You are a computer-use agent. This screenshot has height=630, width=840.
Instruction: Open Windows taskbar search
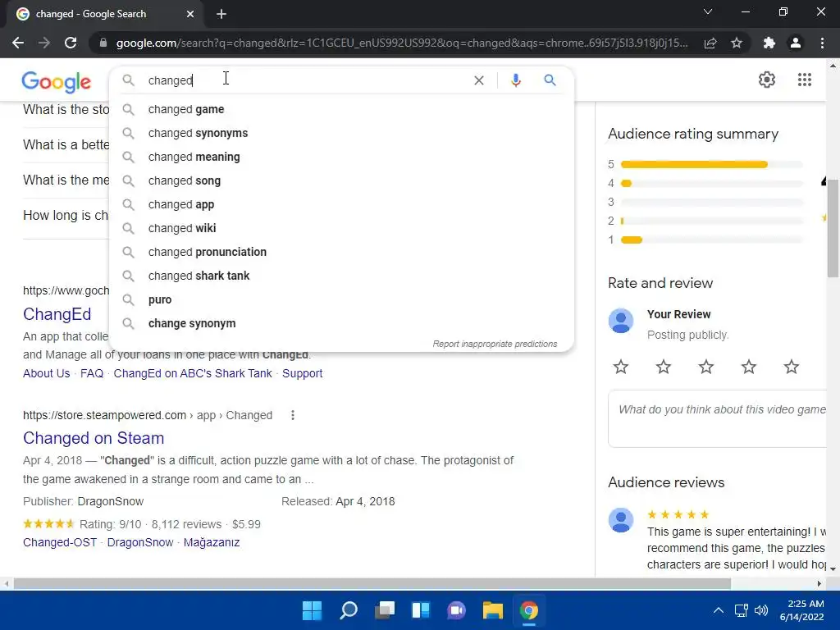coord(348,610)
